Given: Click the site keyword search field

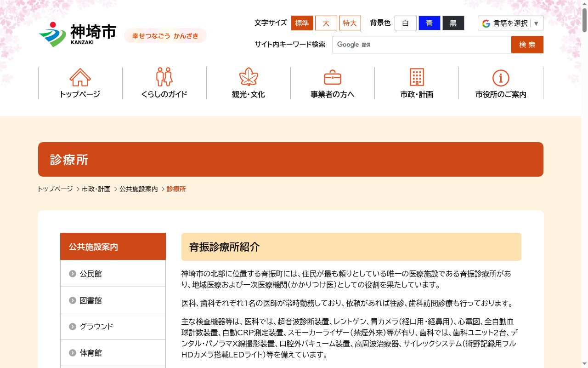Looking at the screenshot, I should 422,45.
